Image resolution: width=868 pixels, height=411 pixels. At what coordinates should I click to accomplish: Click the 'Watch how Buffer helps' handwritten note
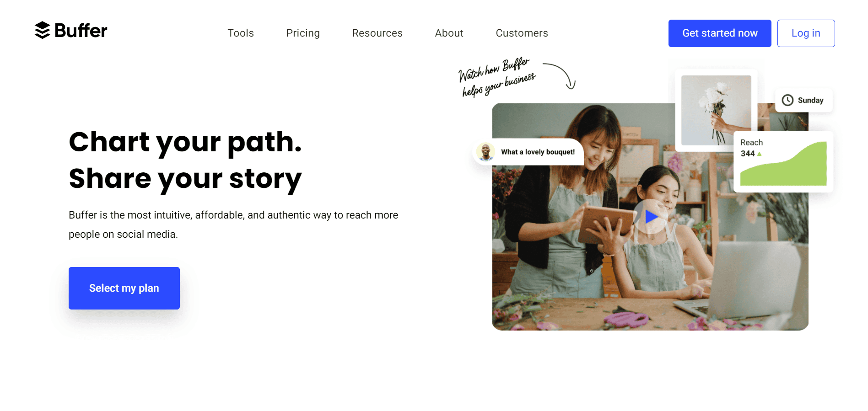tap(496, 77)
